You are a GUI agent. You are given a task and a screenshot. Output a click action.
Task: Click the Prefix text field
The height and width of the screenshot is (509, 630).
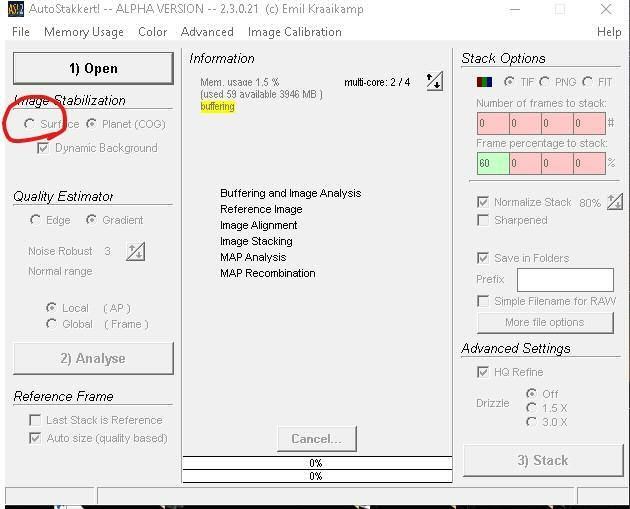click(565, 280)
